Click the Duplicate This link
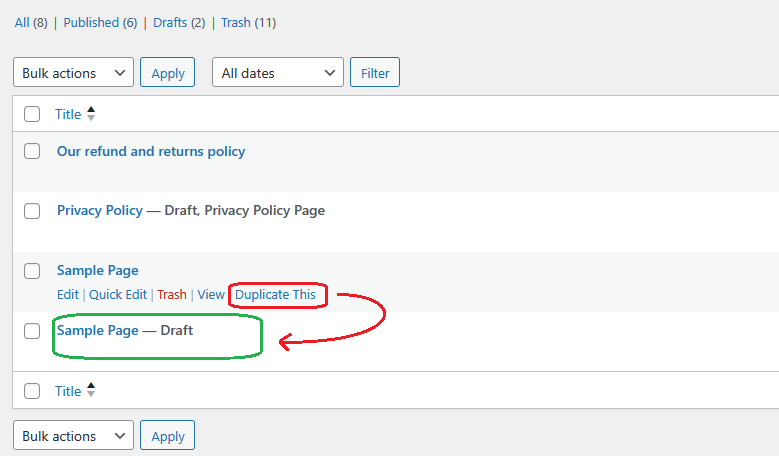This screenshot has width=779, height=456. point(275,295)
